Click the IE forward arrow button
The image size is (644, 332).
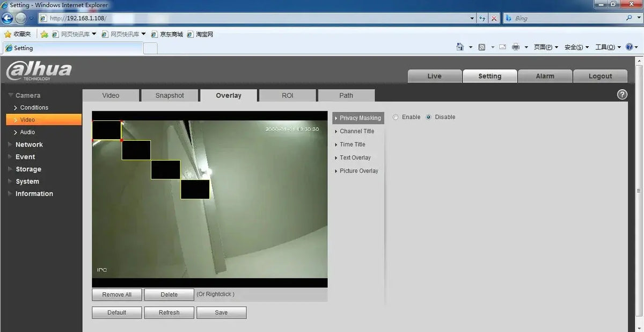point(21,18)
